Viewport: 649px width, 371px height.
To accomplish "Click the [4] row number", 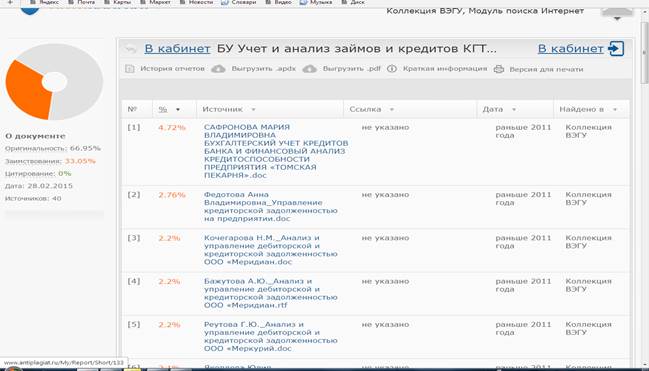I will 134,282.
